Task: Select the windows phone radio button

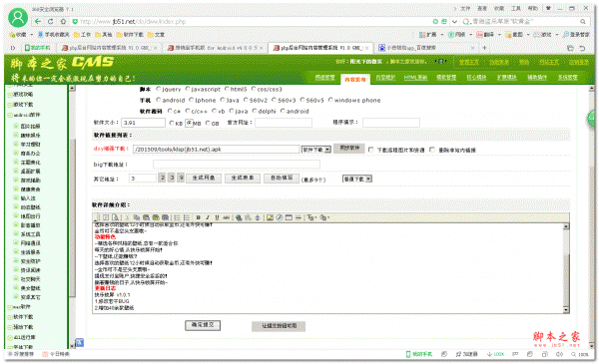Action: point(330,100)
